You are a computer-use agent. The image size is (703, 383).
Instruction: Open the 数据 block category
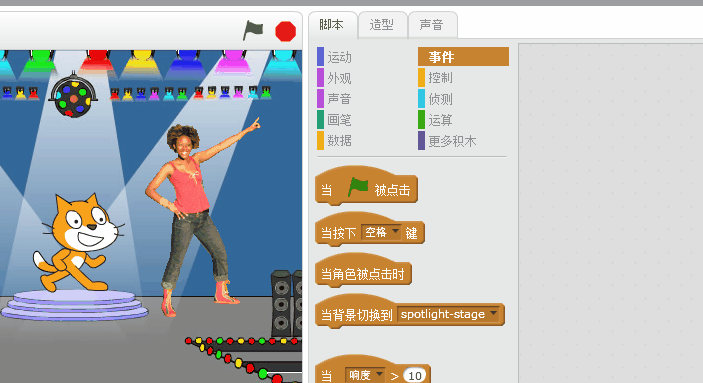339,140
